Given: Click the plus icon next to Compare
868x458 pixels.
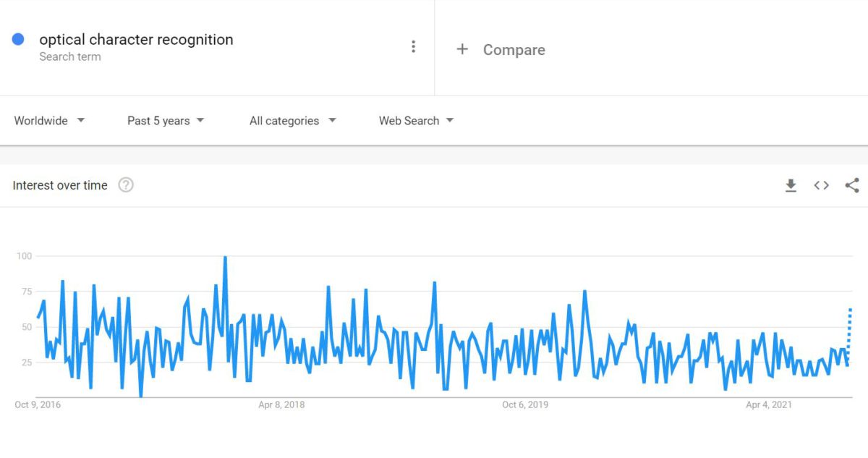Looking at the screenshot, I should pos(462,49).
